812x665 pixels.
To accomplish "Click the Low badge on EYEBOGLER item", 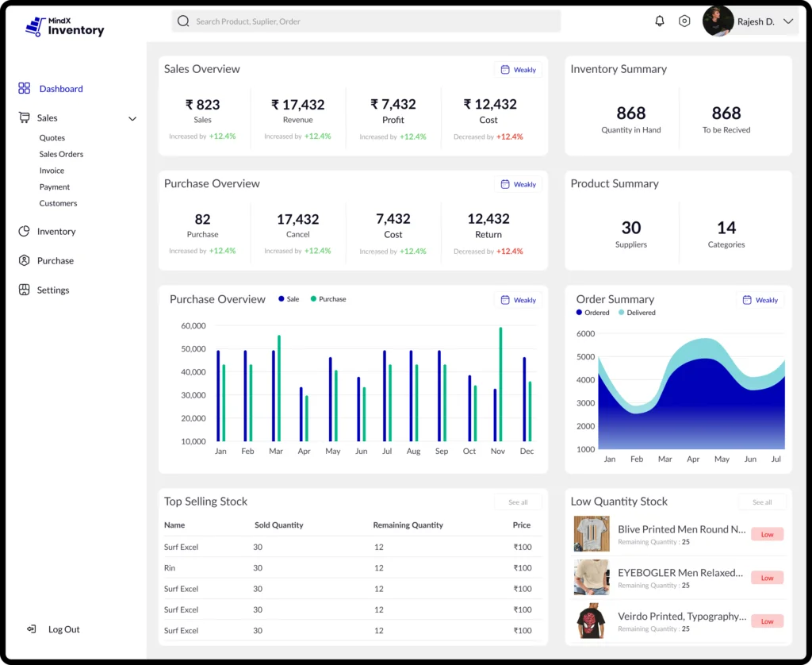I will tap(766, 578).
